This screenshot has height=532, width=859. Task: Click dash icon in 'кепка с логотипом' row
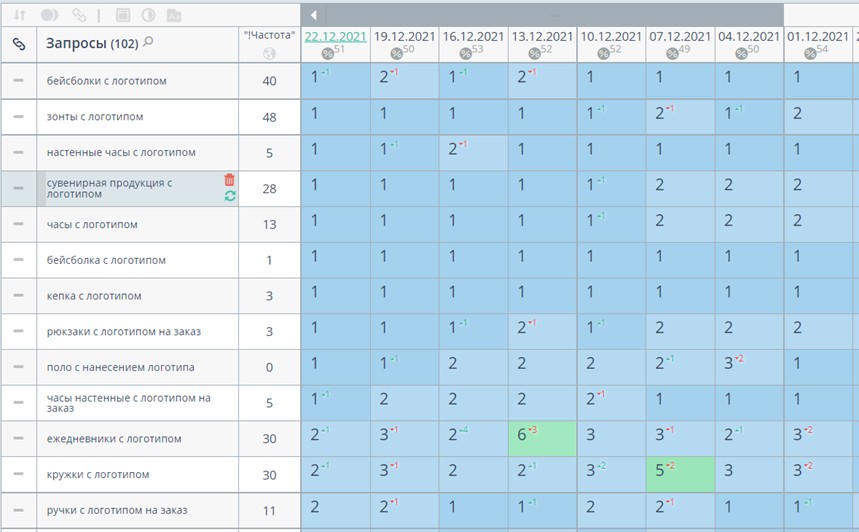coord(18,295)
